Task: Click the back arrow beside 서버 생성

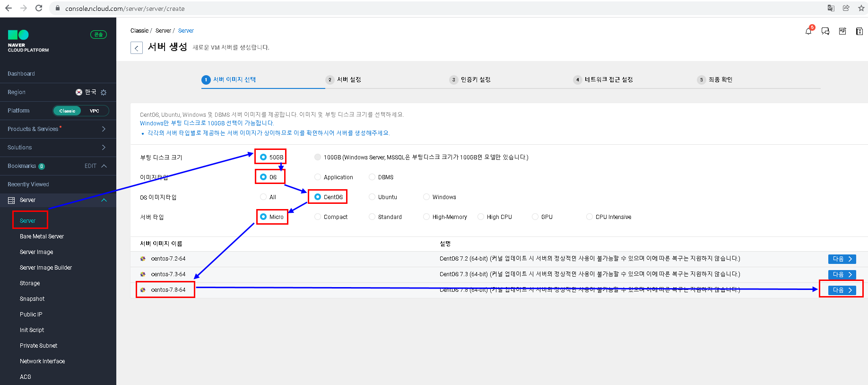Action: click(136, 48)
